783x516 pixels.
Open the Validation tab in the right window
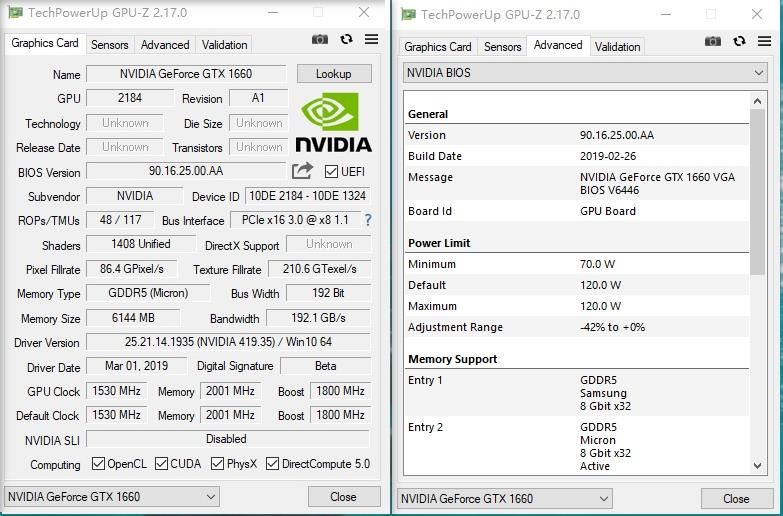tap(617, 47)
